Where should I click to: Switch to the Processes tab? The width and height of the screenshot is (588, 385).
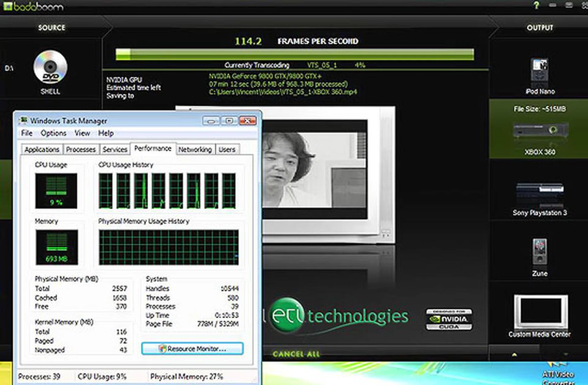[81, 149]
